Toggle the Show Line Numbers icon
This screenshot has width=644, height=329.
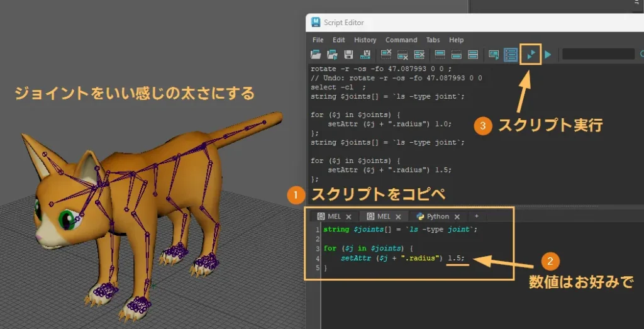point(511,54)
